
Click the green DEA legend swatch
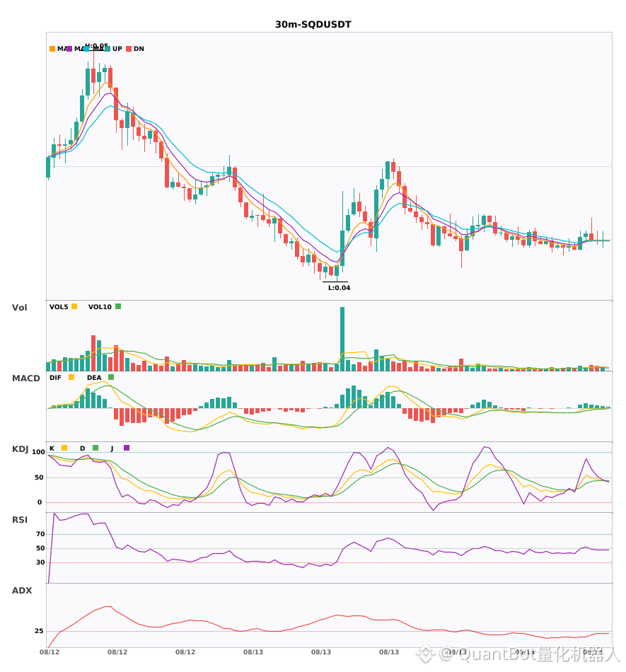click(111, 377)
